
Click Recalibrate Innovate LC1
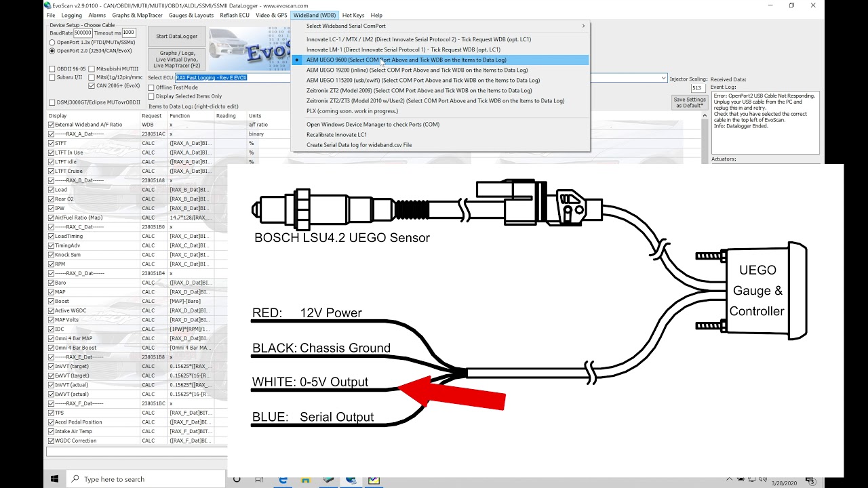[440, 135]
